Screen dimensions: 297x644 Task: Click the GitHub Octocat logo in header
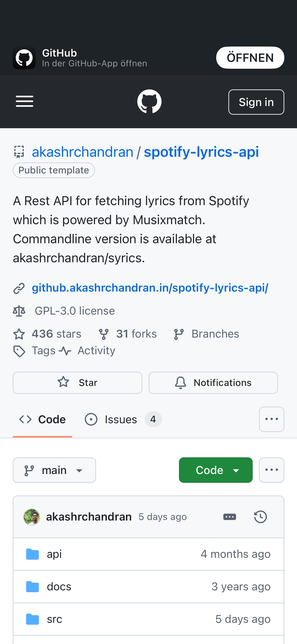point(149,102)
